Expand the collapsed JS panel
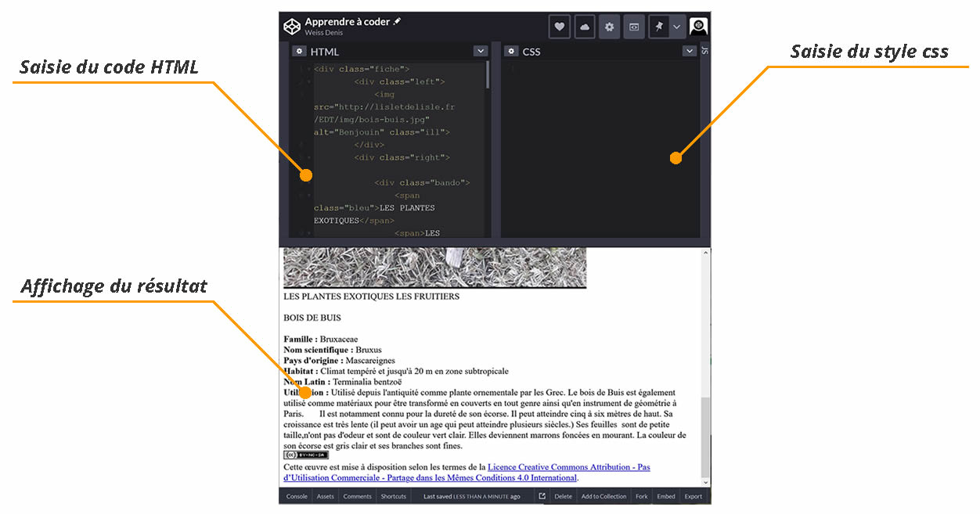The image size is (980, 514). (x=704, y=52)
